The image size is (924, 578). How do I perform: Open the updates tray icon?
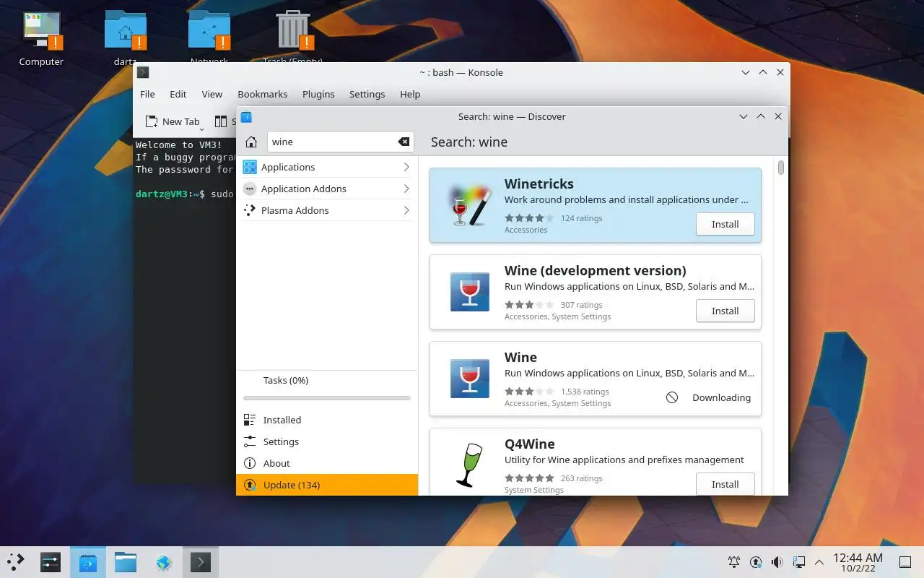[756, 562]
